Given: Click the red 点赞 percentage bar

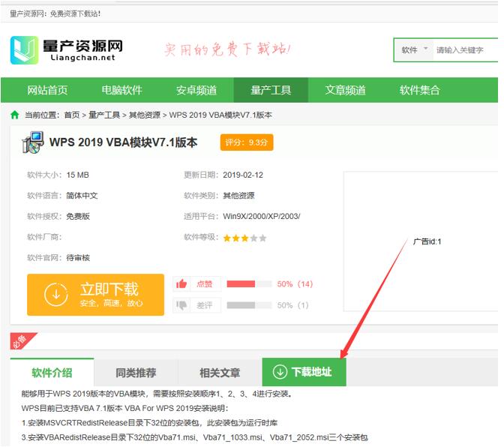Looking at the screenshot, I should 249,283.
